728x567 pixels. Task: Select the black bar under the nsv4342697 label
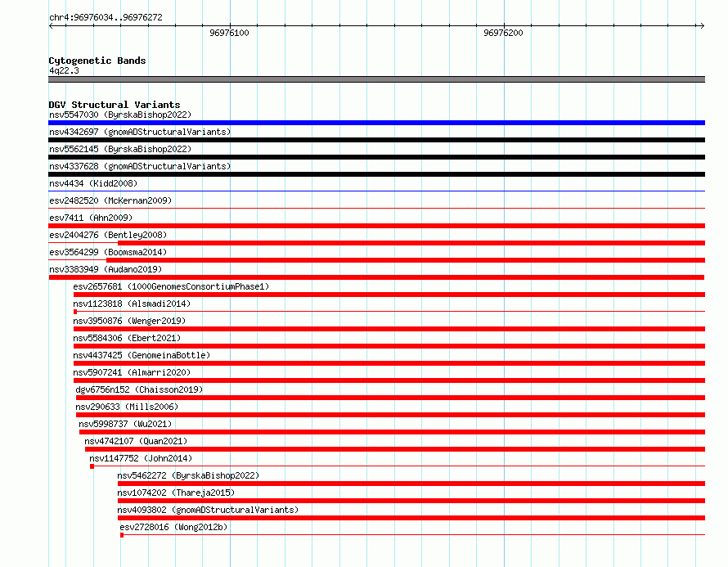tap(376, 140)
